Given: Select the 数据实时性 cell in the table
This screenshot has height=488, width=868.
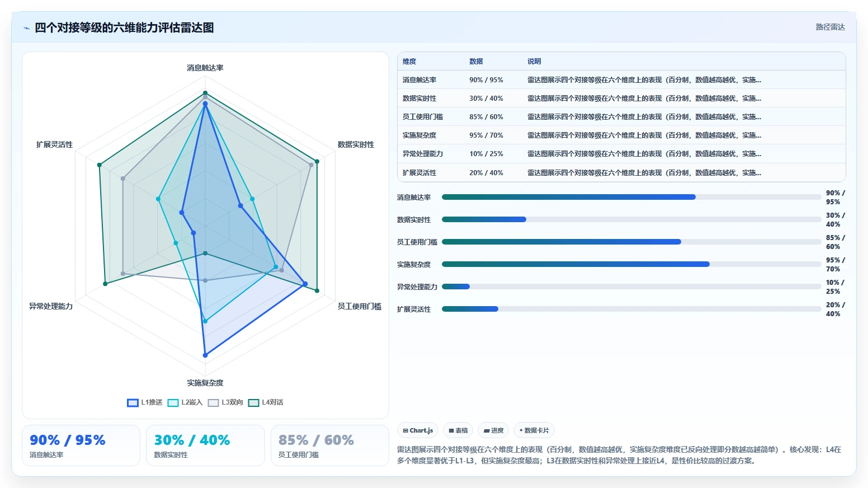Looking at the screenshot, I should pyautogui.click(x=419, y=98).
